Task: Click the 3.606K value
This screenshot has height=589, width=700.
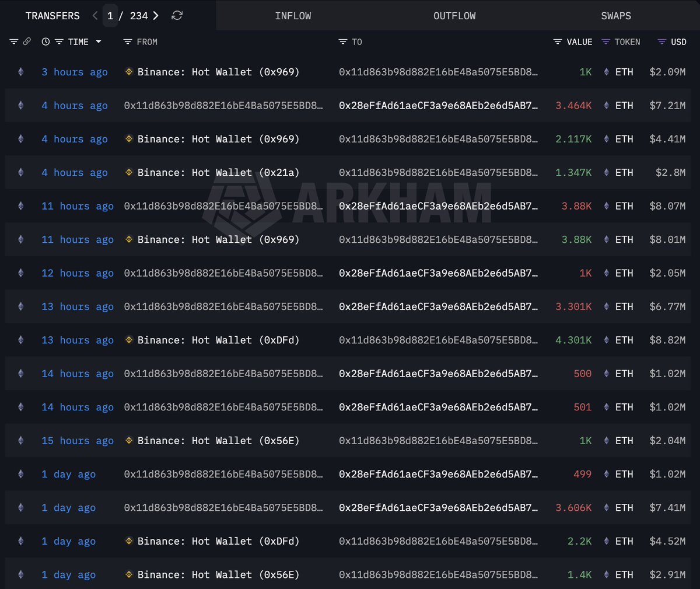Action: pos(573,508)
